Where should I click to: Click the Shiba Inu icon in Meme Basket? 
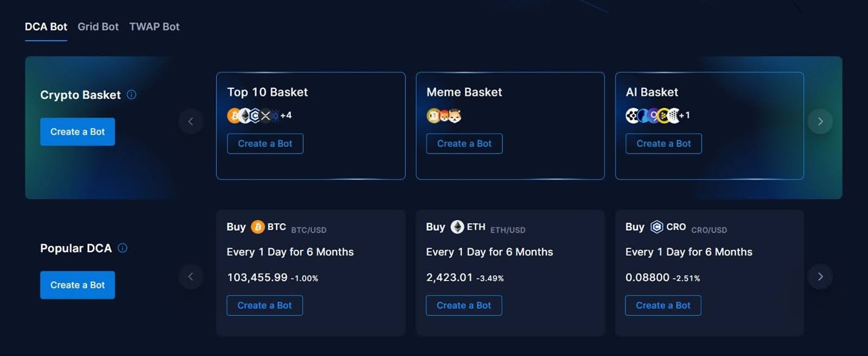point(445,115)
